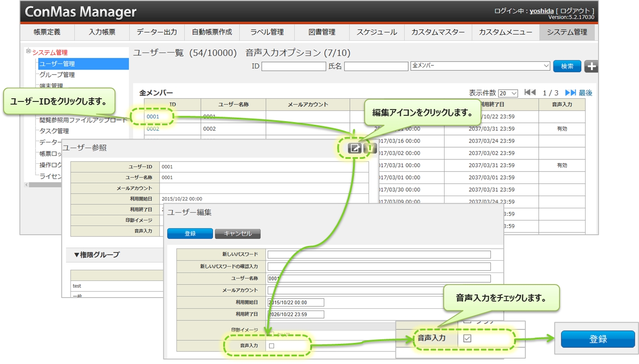Switch to the 入力帳票 tab
This screenshot has height=364, width=639.
tap(102, 32)
